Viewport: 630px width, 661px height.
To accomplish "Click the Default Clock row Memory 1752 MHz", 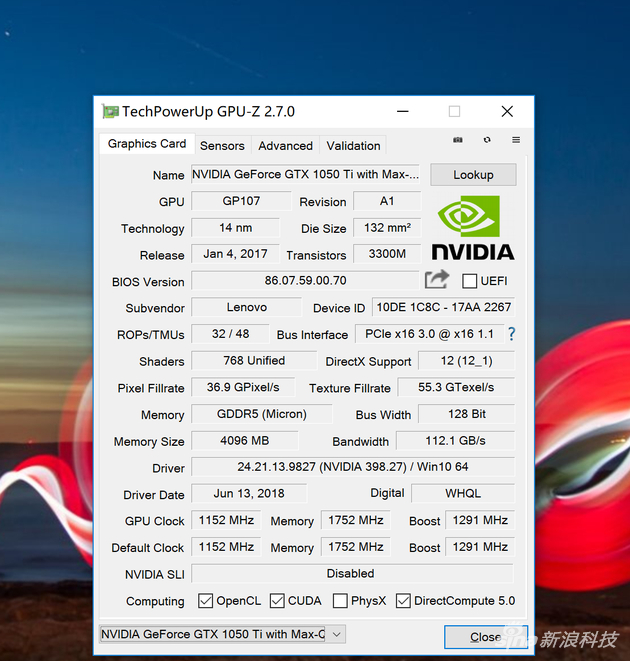I will (x=355, y=547).
